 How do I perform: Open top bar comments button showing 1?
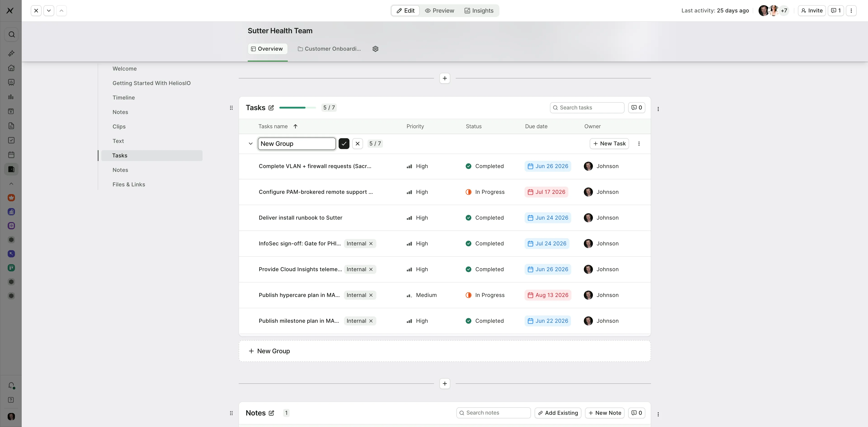tap(836, 10)
